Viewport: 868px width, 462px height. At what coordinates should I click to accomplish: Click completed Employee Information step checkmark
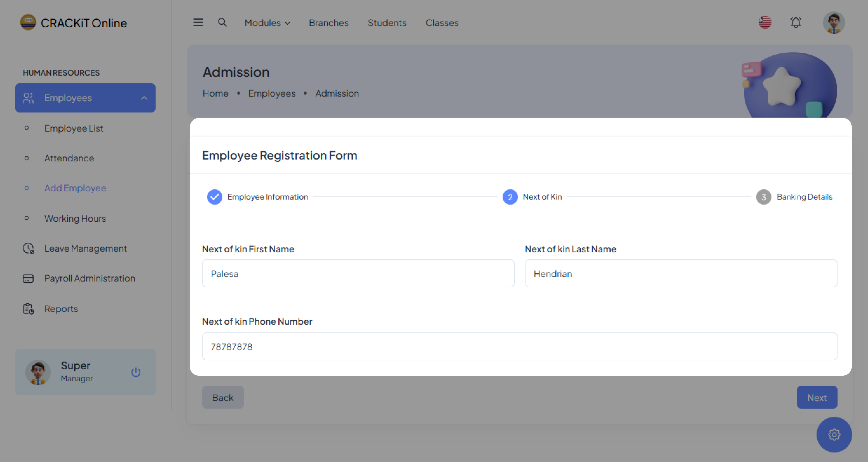click(215, 197)
